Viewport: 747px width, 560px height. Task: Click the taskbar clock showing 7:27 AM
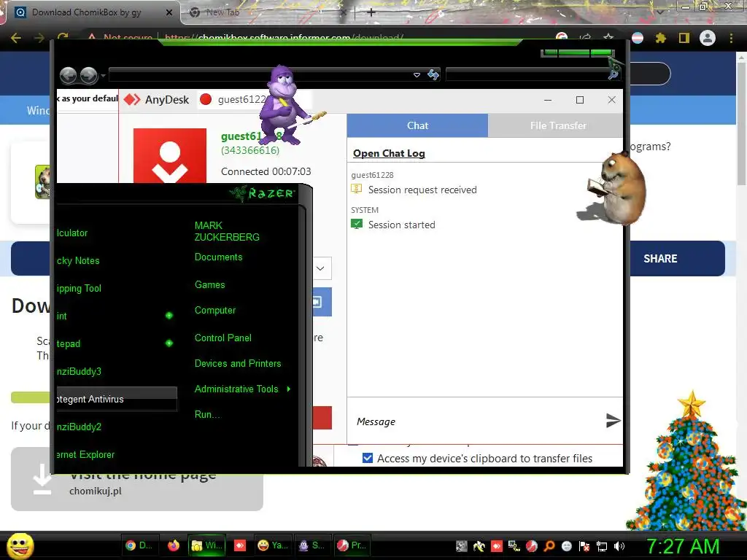click(682, 546)
